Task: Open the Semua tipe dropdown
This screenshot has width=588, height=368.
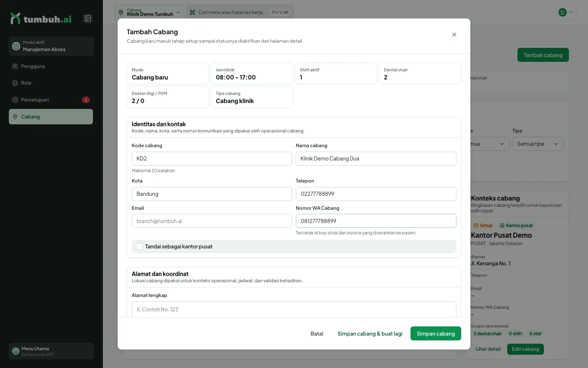Action: click(538, 144)
